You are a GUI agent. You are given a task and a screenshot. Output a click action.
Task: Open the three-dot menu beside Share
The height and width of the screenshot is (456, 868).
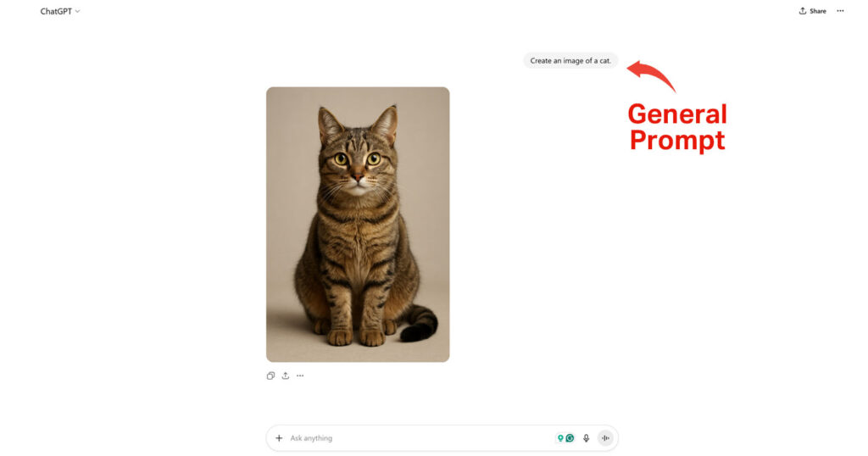[840, 11]
